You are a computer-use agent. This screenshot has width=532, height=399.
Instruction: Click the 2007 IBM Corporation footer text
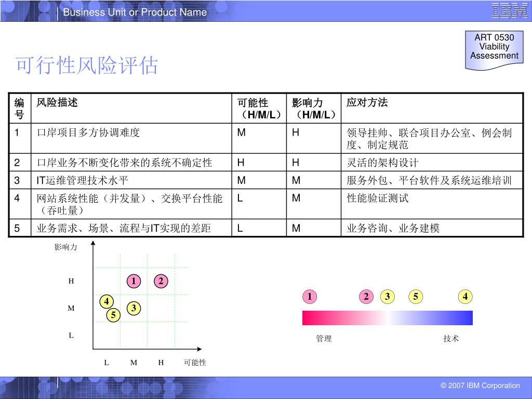(480, 385)
